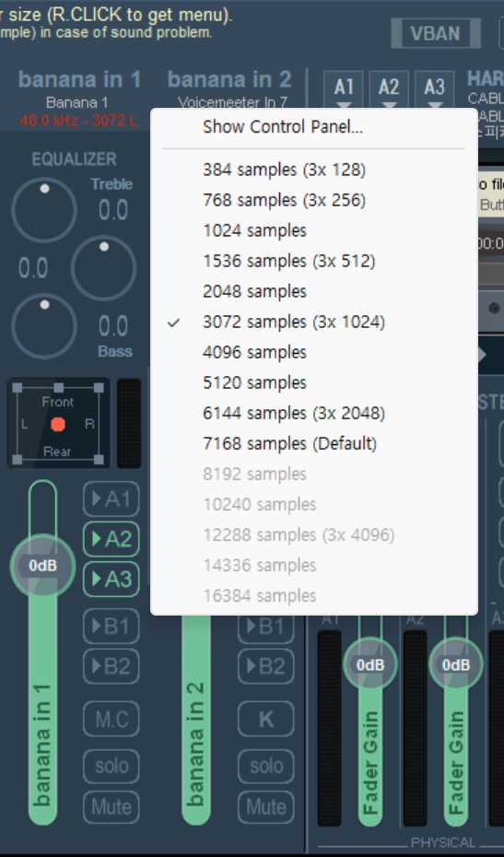Toggle K button on banana in 2
This screenshot has width=504, height=857.
pyautogui.click(x=266, y=720)
